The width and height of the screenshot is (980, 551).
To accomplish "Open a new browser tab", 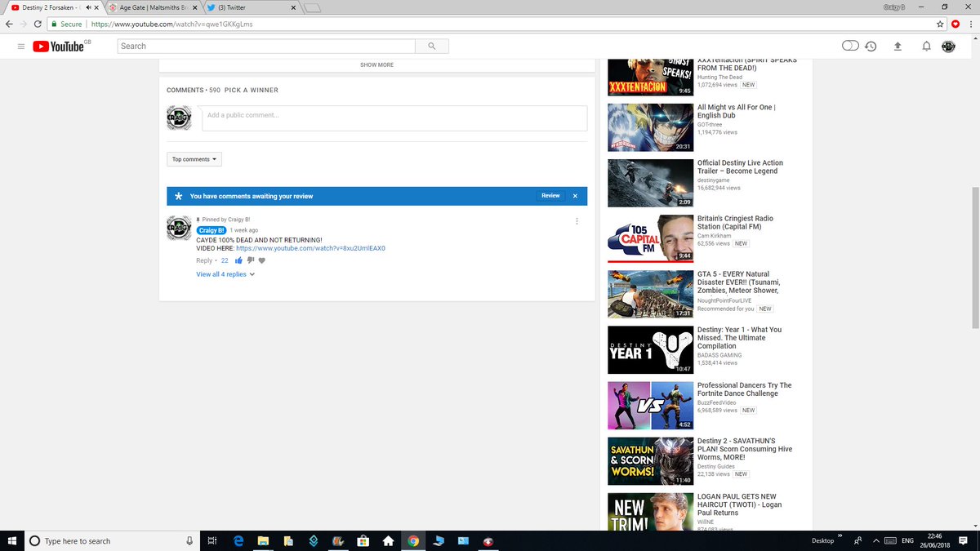I will 313,8.
